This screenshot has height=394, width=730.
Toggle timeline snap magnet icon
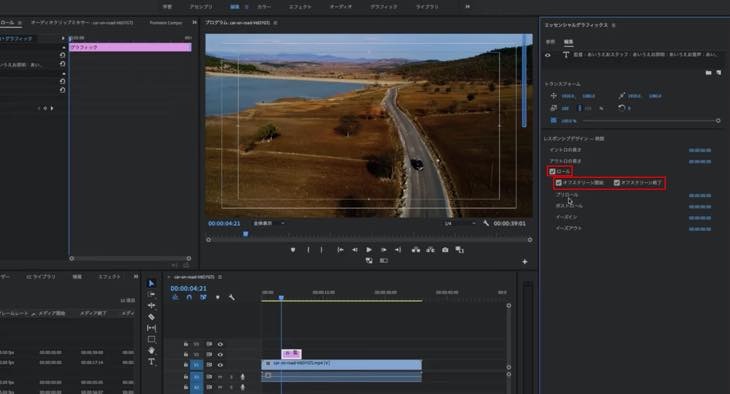(189, 297)
